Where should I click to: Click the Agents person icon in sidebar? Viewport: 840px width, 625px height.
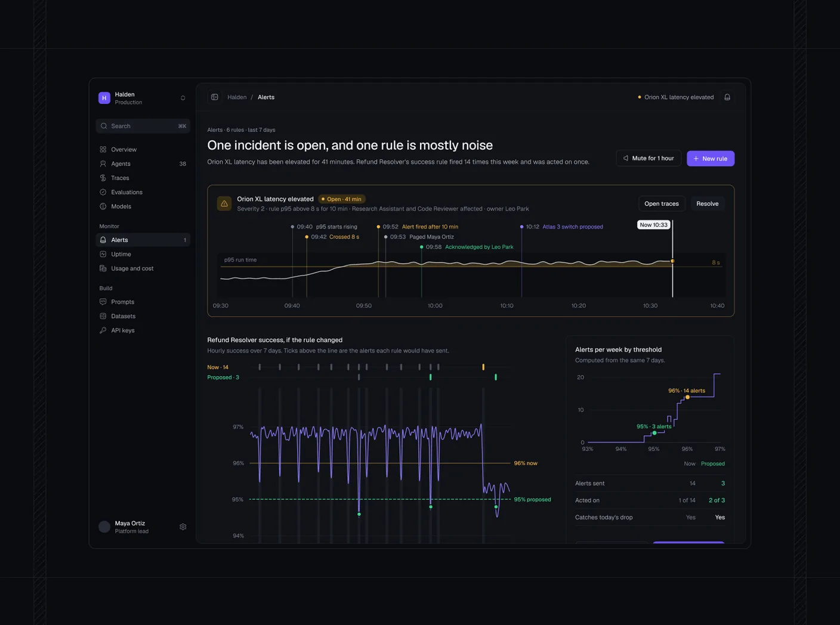coord(103,164)
